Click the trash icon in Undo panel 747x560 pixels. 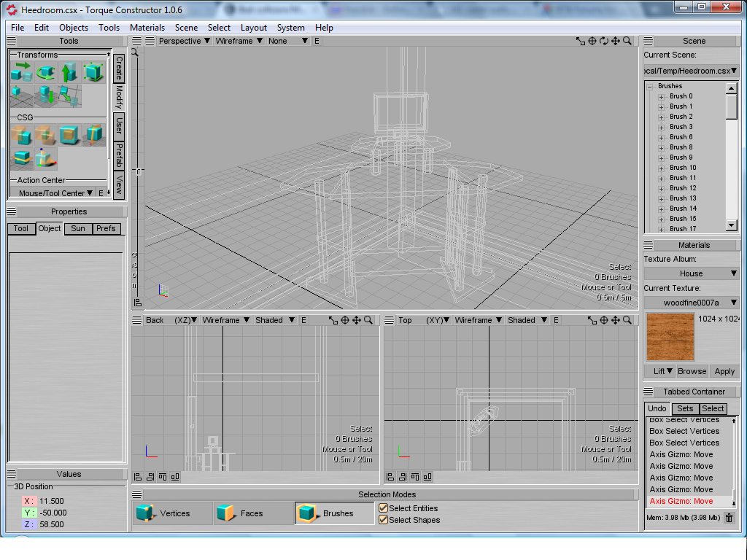pos(729,518)
